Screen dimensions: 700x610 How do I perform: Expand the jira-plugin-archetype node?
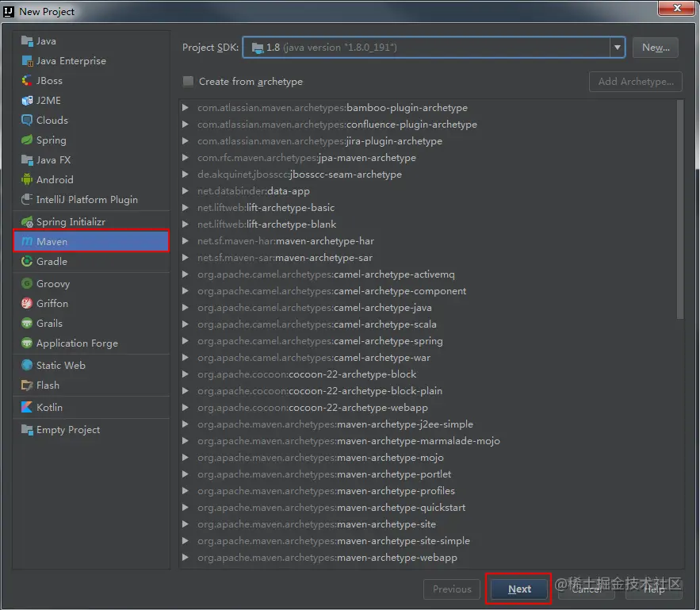pos(186,141)
